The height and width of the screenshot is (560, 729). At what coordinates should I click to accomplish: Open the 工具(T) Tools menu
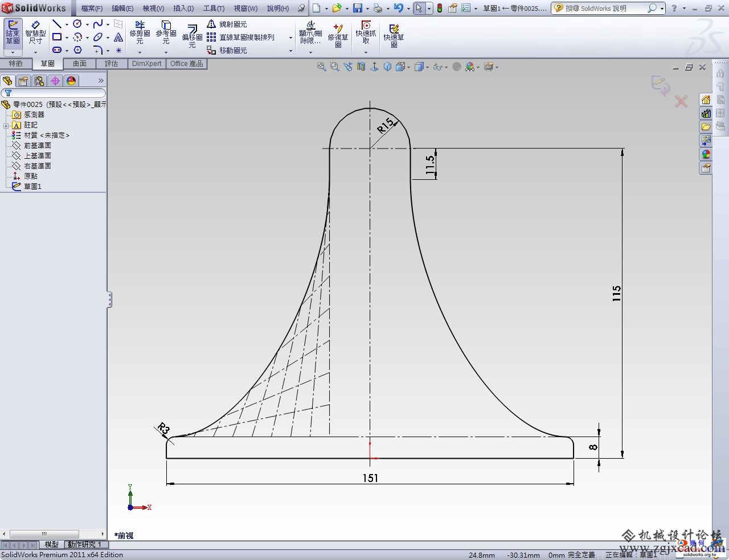(214, 9)
